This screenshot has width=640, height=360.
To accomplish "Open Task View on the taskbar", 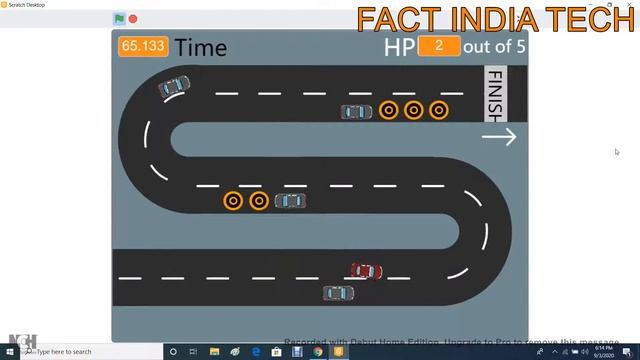I will point(193,352).
